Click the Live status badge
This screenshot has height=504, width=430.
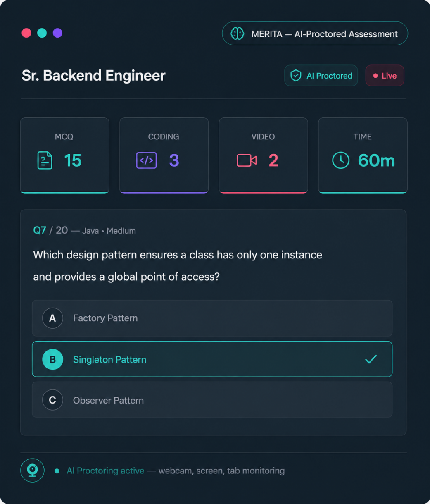pos(385,76)
